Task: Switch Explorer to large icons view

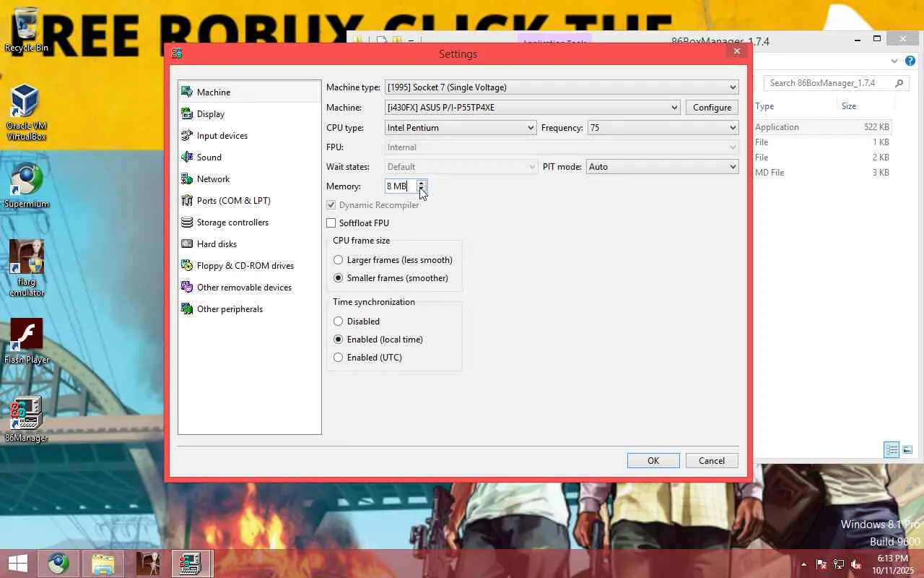Action: 908,450
